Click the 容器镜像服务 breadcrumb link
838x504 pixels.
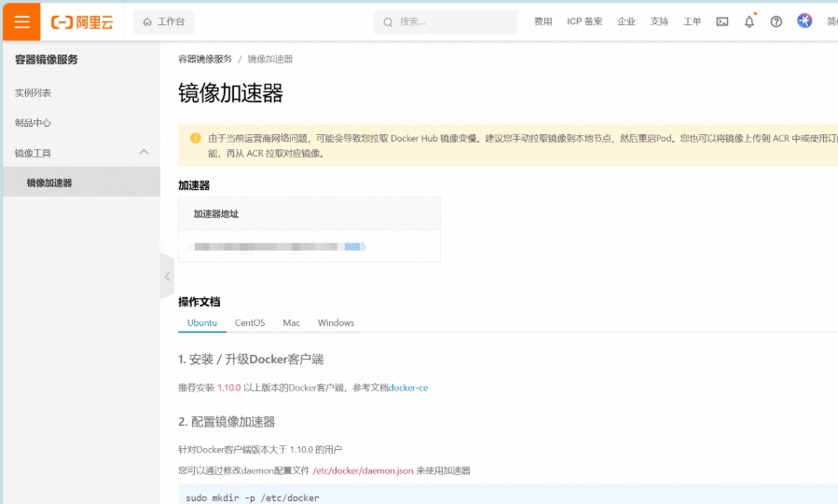click(205, 60)
